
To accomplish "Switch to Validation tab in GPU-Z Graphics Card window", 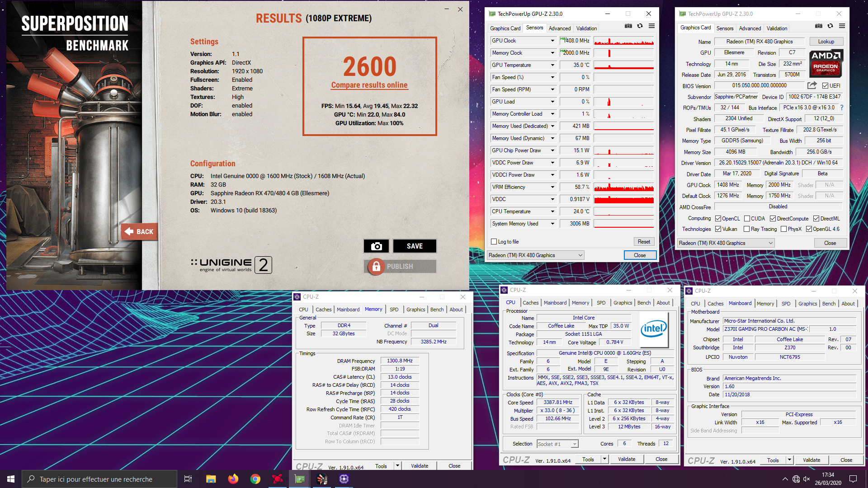I will click(777, 28).
